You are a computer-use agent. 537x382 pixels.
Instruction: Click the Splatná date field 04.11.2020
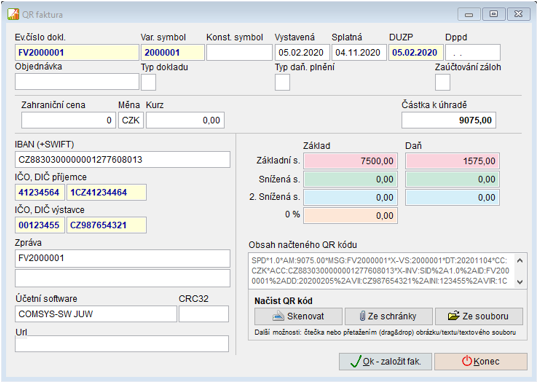click(x=359, y=52)
